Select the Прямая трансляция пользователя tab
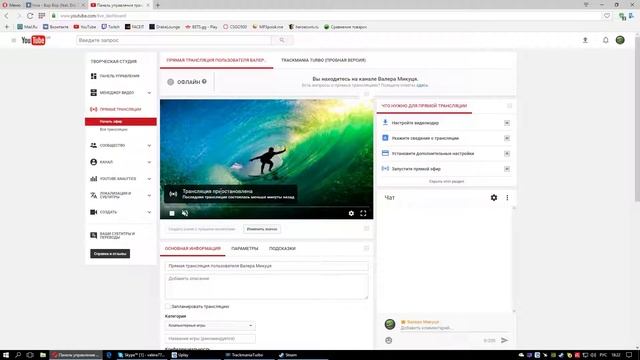Screen dimensions: 640x360 pyautogui.click(x=216, y=60)
